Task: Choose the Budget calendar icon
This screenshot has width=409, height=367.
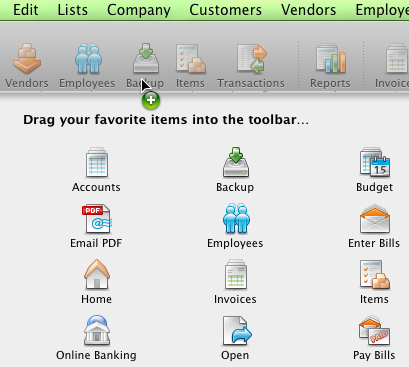Action: pyautogui.click(x=374, y=162)
